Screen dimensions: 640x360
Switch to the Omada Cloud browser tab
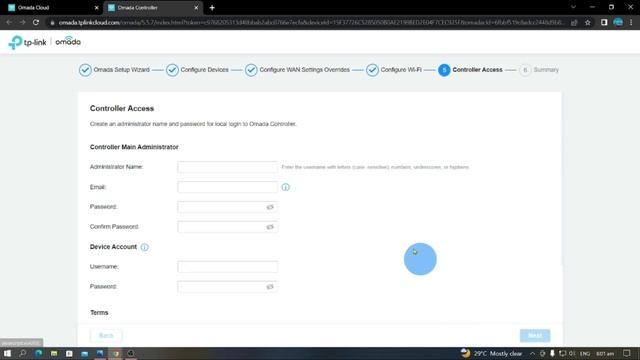point(51,7)
